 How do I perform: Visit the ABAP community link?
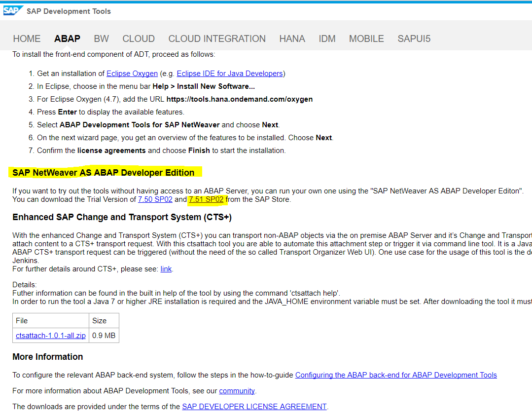coord(237,391)
